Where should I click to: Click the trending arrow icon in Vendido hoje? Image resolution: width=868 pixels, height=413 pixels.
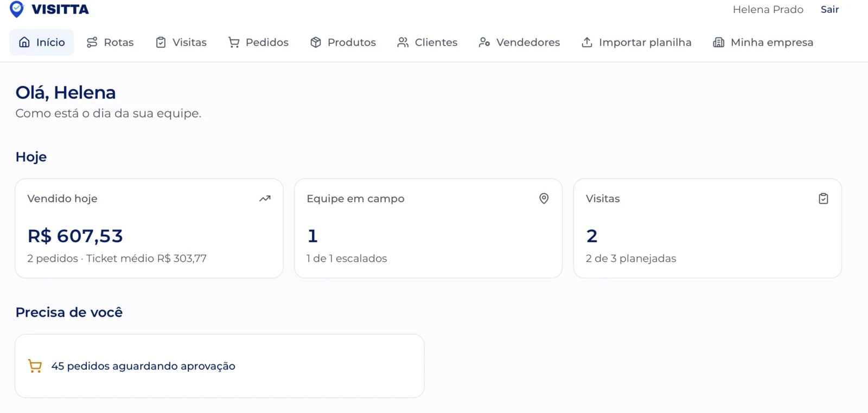click(x=265, y=199)
